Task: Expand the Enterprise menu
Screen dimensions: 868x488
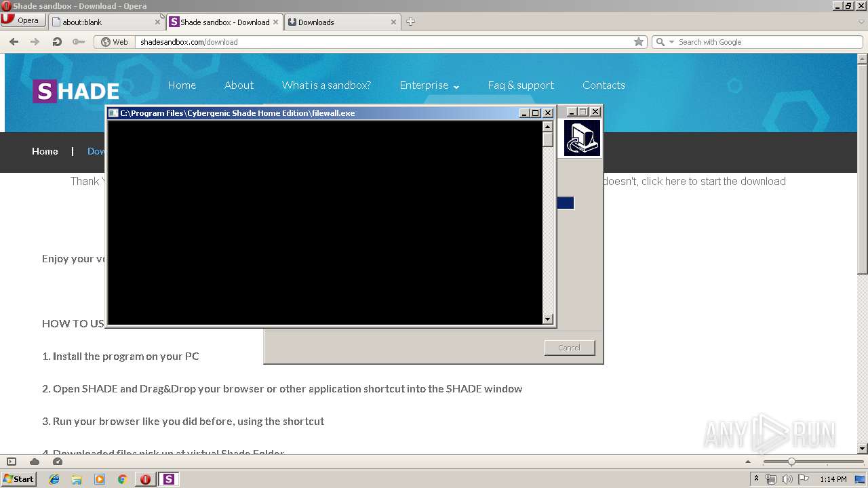Action: (x=429, y=85)
